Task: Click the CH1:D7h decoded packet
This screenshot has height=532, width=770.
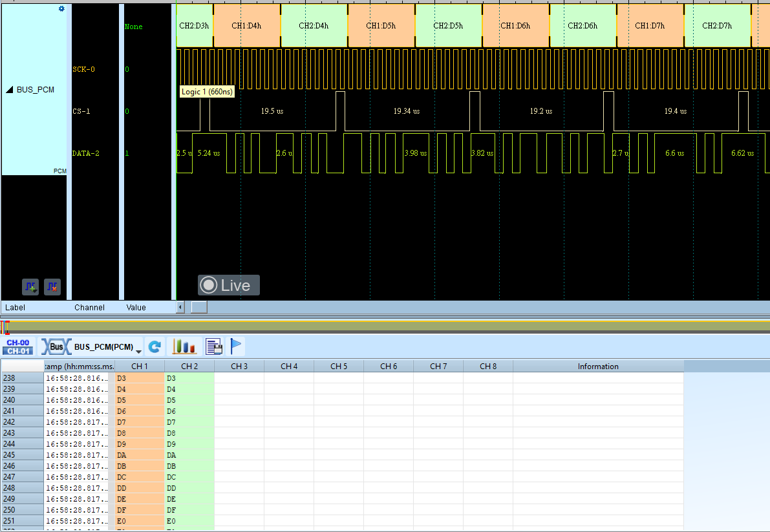Action: click(650, 25)
